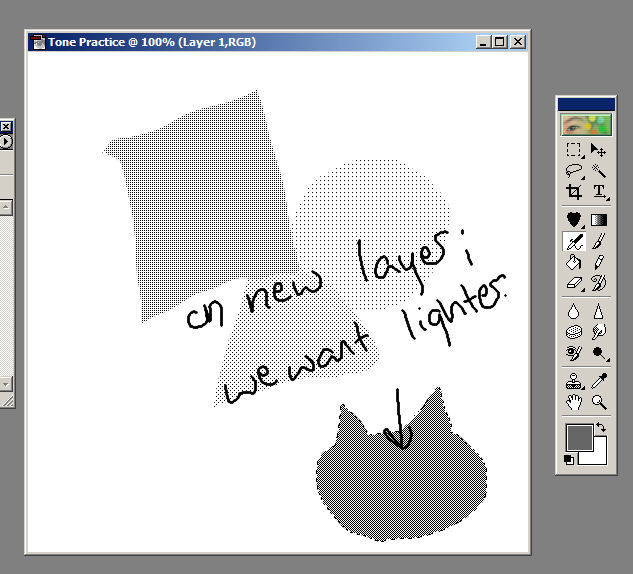
Task: Select the Blur droplet tool
Action: pyautogui.click(x=574, y=311)
